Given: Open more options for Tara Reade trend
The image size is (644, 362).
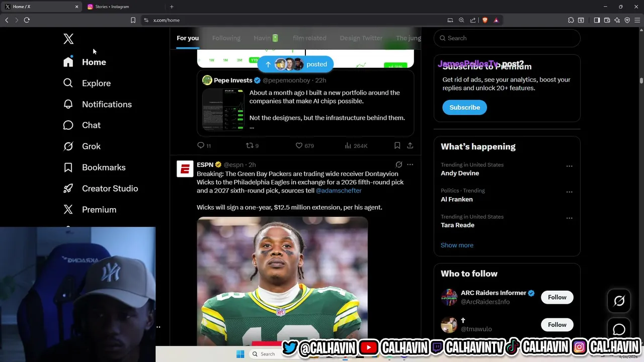Looking at the screenshot, I should click(569, 218).
